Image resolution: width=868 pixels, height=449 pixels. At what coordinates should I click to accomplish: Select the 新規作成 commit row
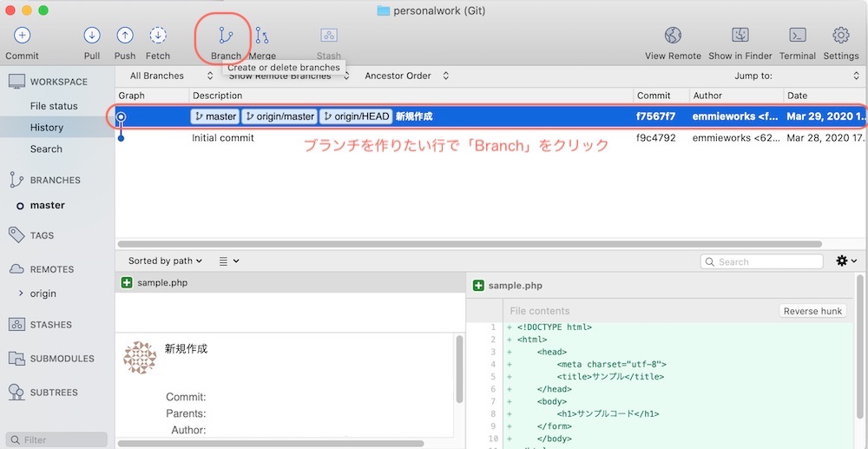[x=491, y=117]
